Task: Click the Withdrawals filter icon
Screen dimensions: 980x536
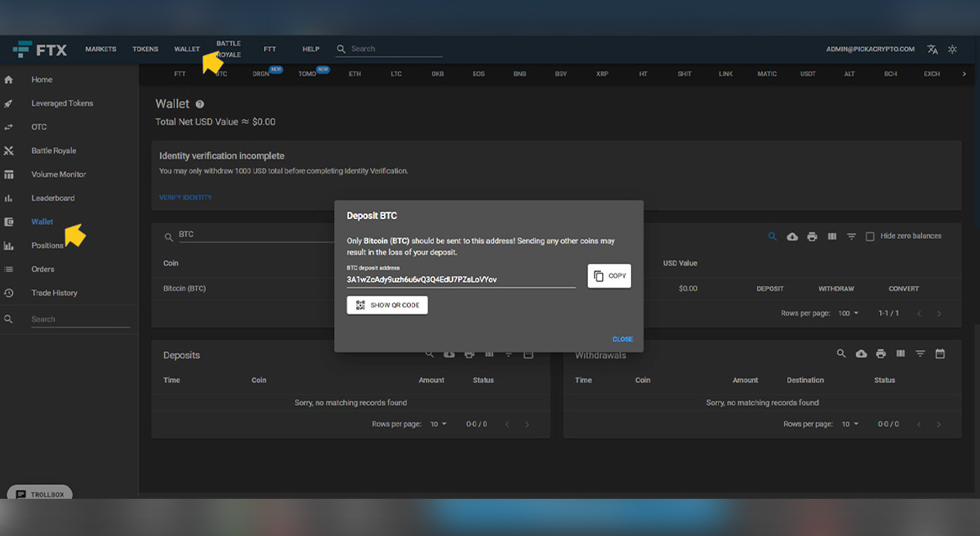Action: point(920,354)
